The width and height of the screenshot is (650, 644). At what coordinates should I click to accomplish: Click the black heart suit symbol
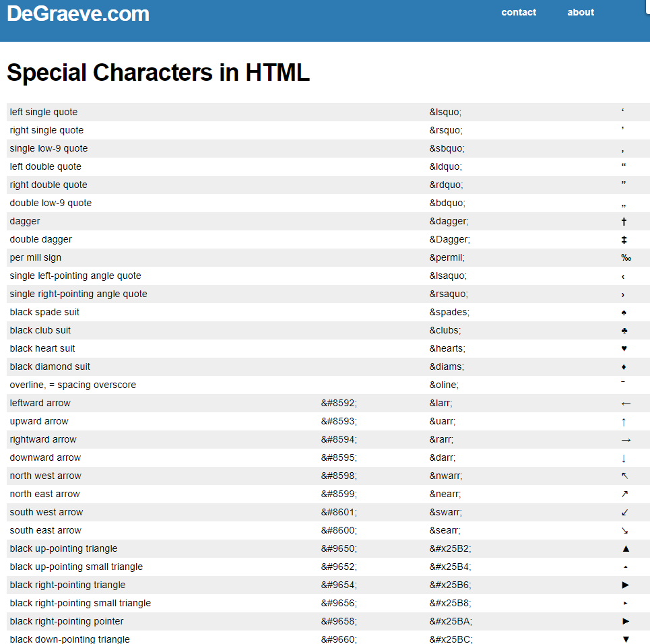624,349
